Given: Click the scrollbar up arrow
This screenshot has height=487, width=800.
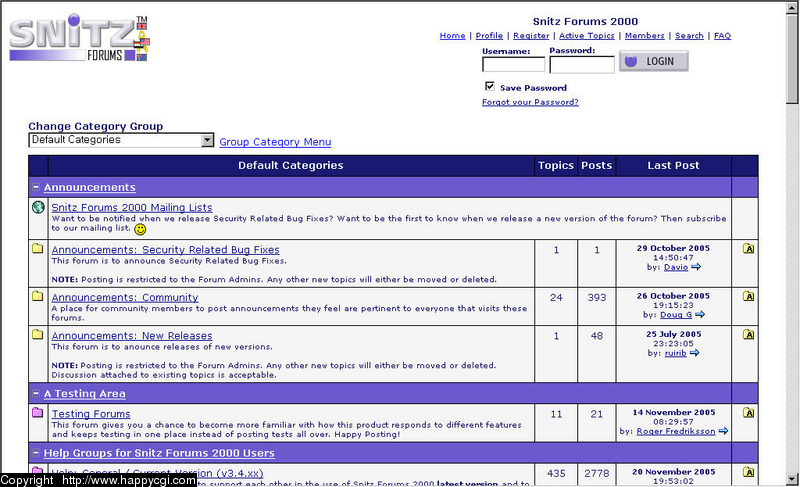Looking at the screenshot, I should [792, 8].
